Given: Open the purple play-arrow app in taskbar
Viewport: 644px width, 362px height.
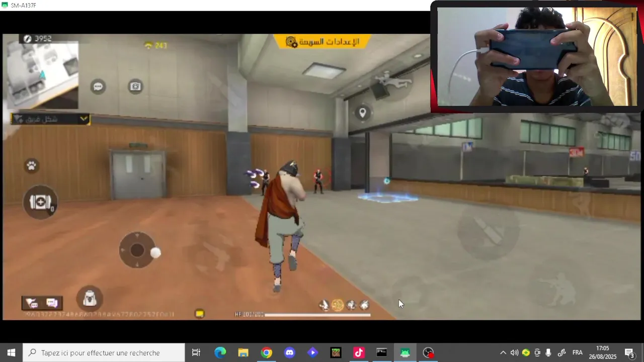Looking at the screenshot, I should point(313,352).
